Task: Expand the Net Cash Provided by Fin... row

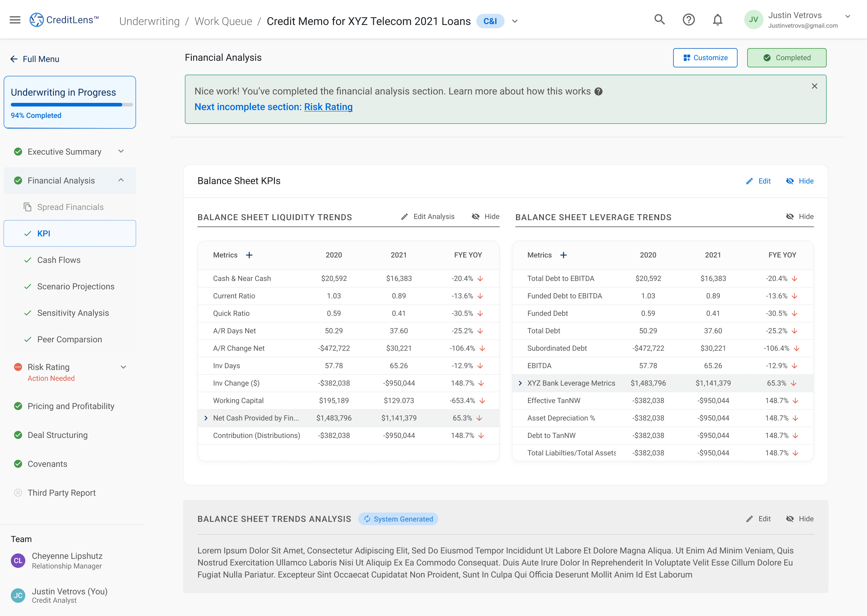Action: tap(206, 418)
